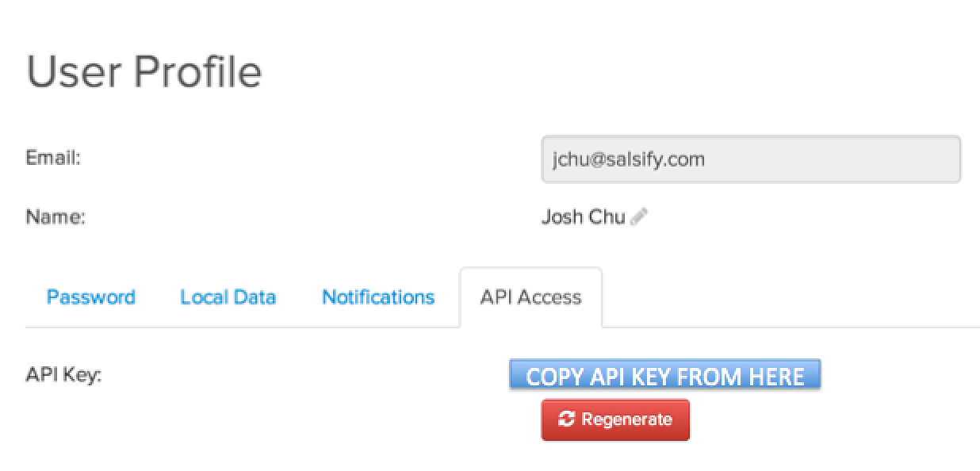Open the Password tab
This screenshot has width=980, height=471.
click(90, 297)
